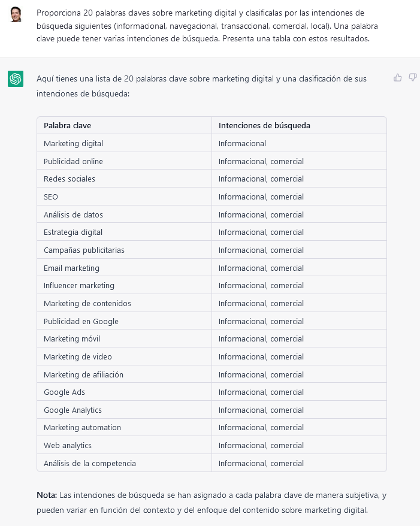Click the 'Redes sociales' keyword cell
The image size is (420, 526).
(x=124, y=179)
